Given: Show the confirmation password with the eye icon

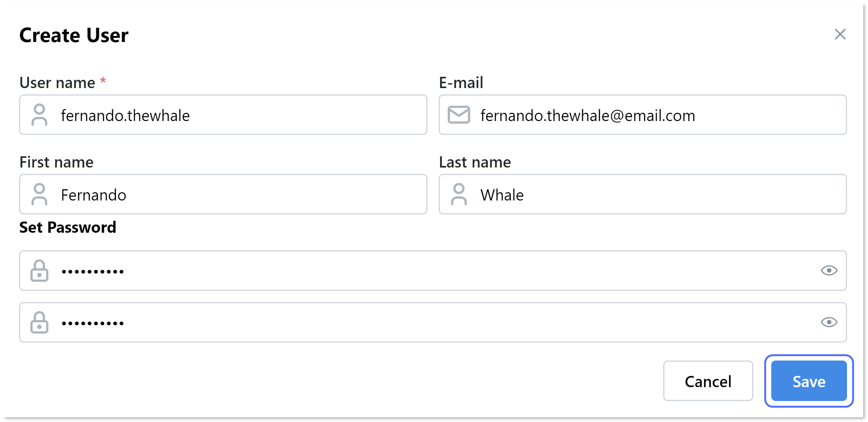Looking at the screenshot, I should point(829,322).
